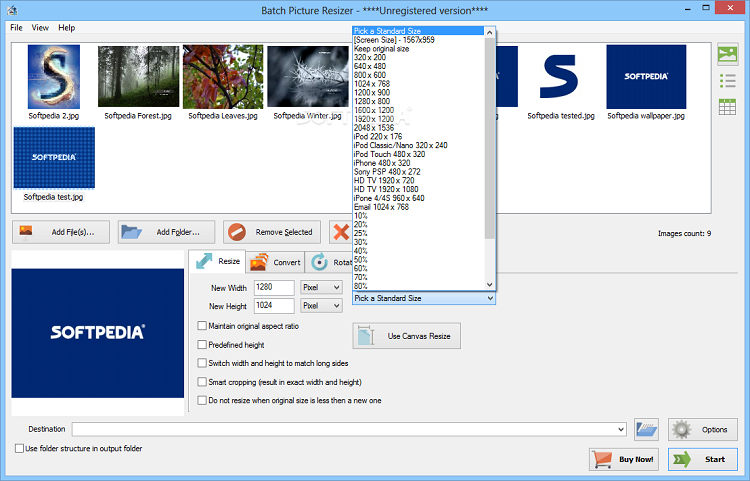Select Softpedia 2.jpg thumbnail
Viewport: 750px width, 481px height.
click(x=54, y=77)
